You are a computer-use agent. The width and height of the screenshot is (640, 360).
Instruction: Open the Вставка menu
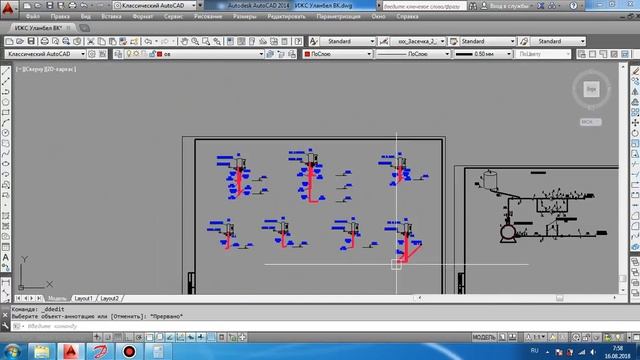tap(111, 17)
